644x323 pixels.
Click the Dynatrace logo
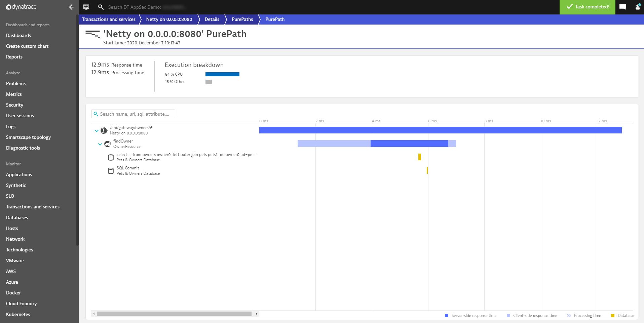(x=20, y=7)
